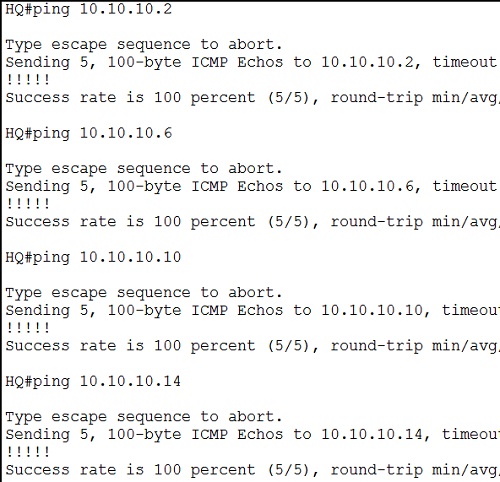Viewport: 500px width, 482px height.
Task: Click the Sending ICMP Echos to 10.10.10.14 line
Action: (x=252, y=435)
